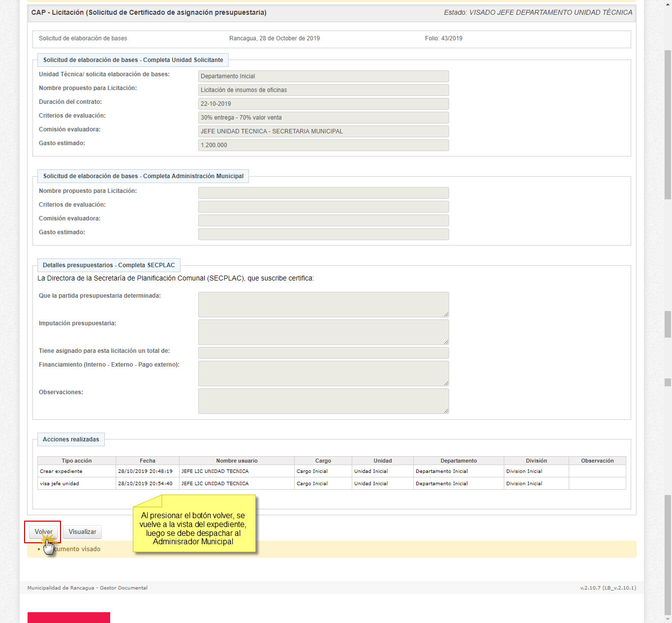Click 'Departamento Inicial' in Crear expediente row

click(441, 471)
